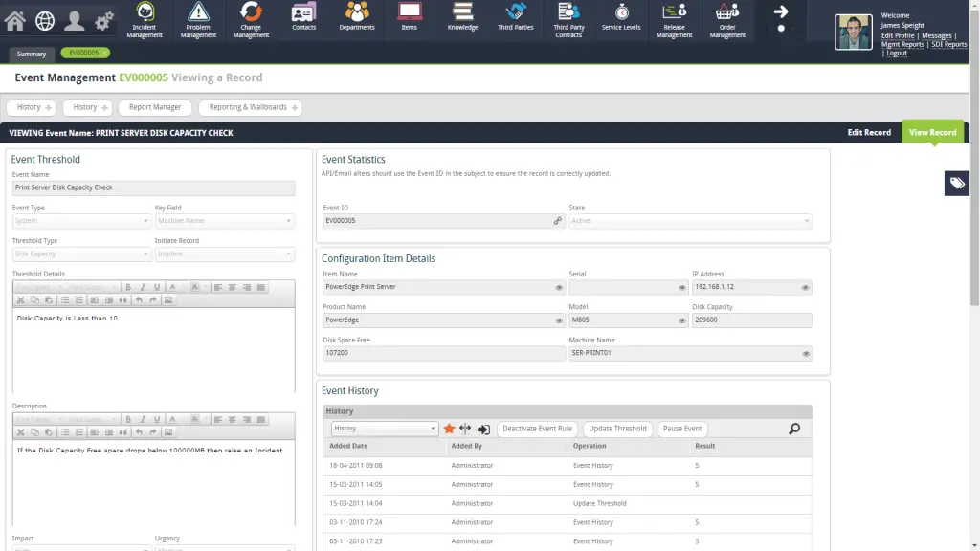Open the Key Field dropdown
980x551 pixels.
coord(224,221)
